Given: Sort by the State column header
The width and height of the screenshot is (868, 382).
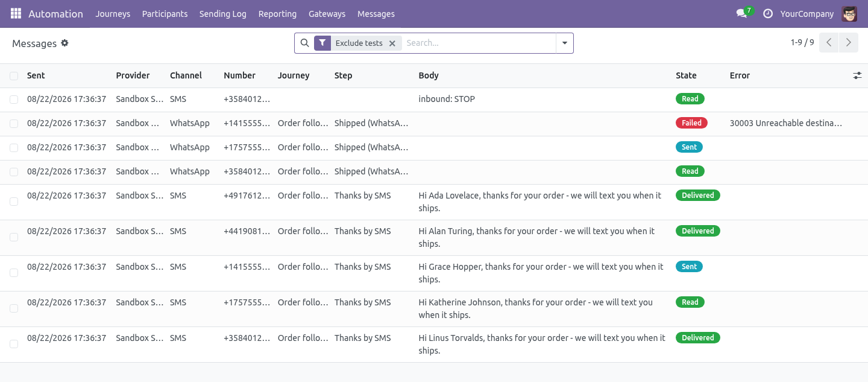Looking at the screenshot, I should point(686,75).
